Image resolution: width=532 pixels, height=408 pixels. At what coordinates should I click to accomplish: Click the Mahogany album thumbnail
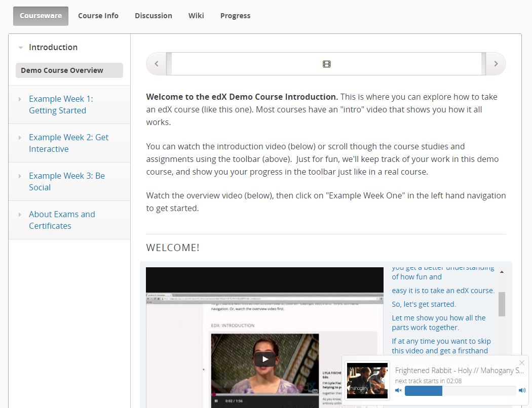click(x=367, y=380)
